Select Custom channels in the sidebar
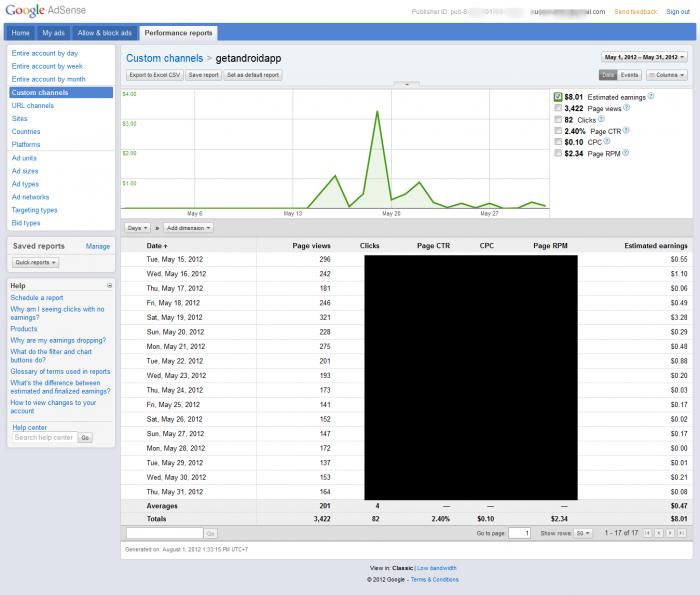Screen dimensions: 700x595 click(x=61, y=92)
